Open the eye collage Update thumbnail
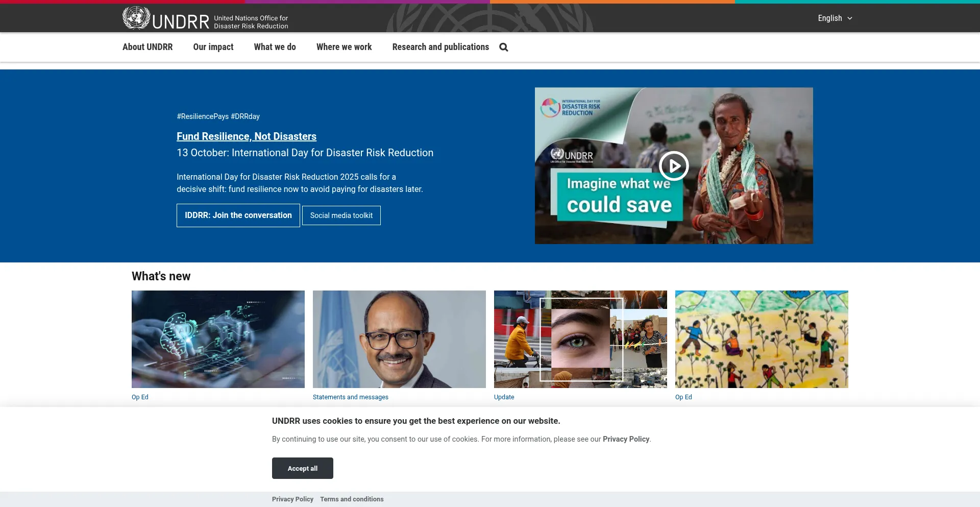Viewport: 980px width, 507px height. [x=580, y=339]
